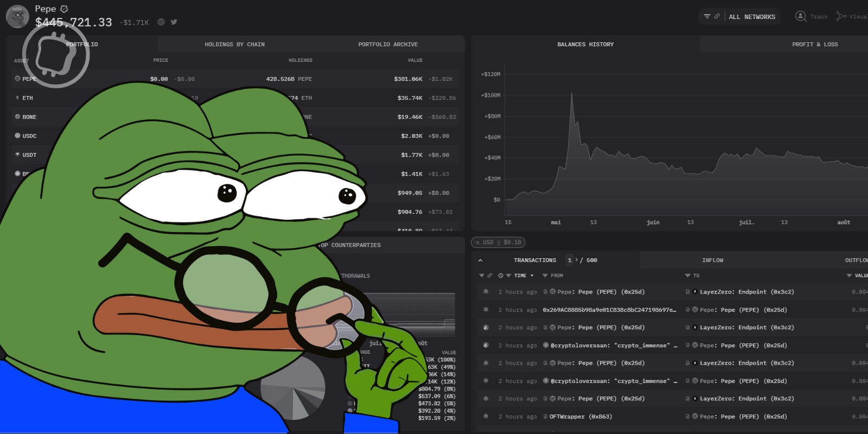This screenshot has width=868, height=434.
Task: Click the Pepe entity name title
Action: (46, 9)
